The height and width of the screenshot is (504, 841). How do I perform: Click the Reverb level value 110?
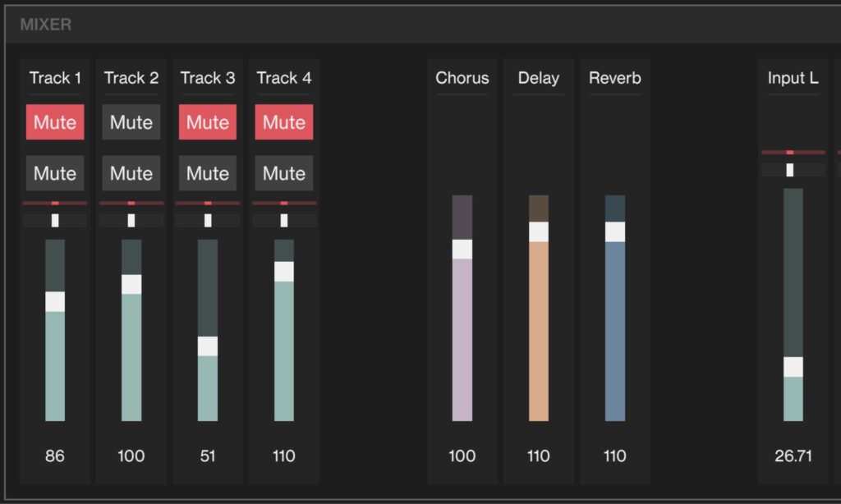(x=614, y=456)
